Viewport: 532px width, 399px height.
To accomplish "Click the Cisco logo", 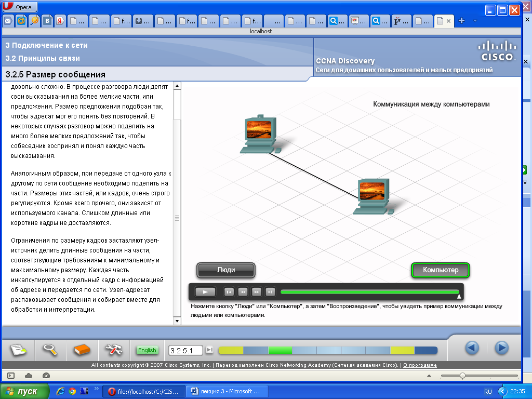I will (x=497, y=51).
